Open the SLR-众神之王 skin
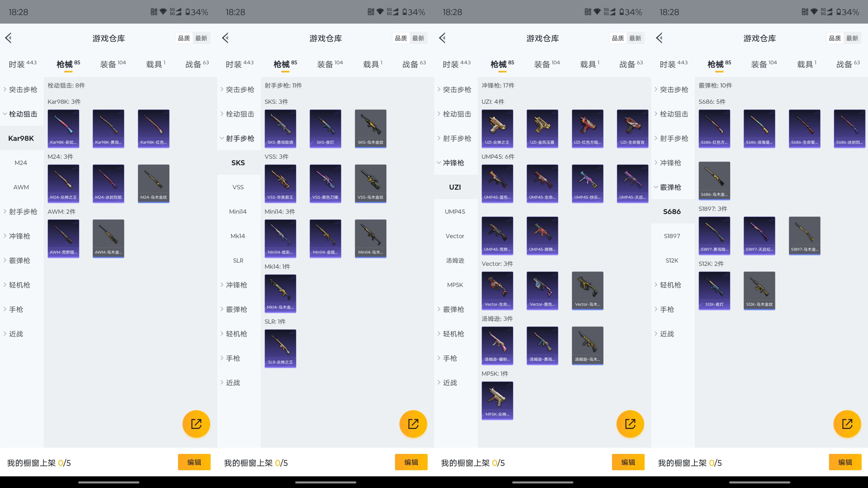 coord(280,349)
